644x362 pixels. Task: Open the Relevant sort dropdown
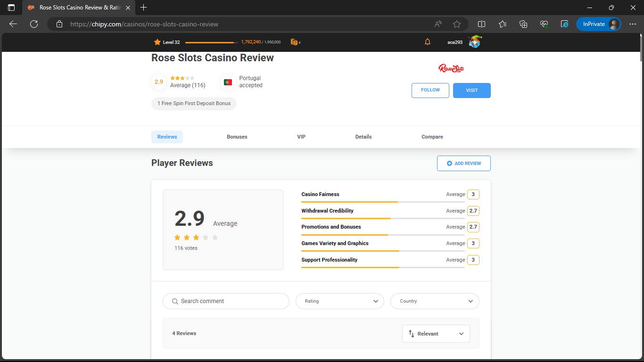[436, 334]
